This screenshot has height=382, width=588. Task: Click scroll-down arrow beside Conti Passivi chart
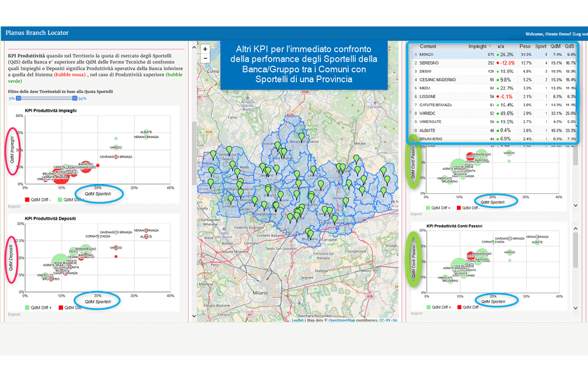576,308
